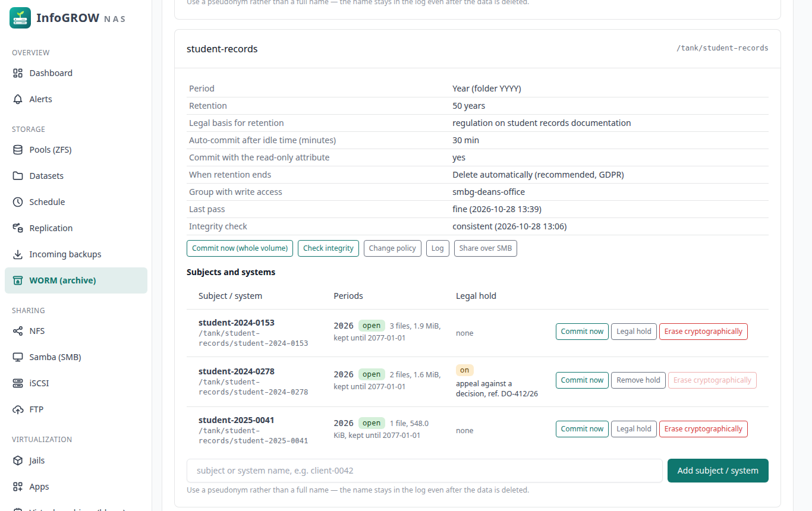Click the subject or system name field
The height and width of the screenshot is (511, 812).
pos(424,471)
